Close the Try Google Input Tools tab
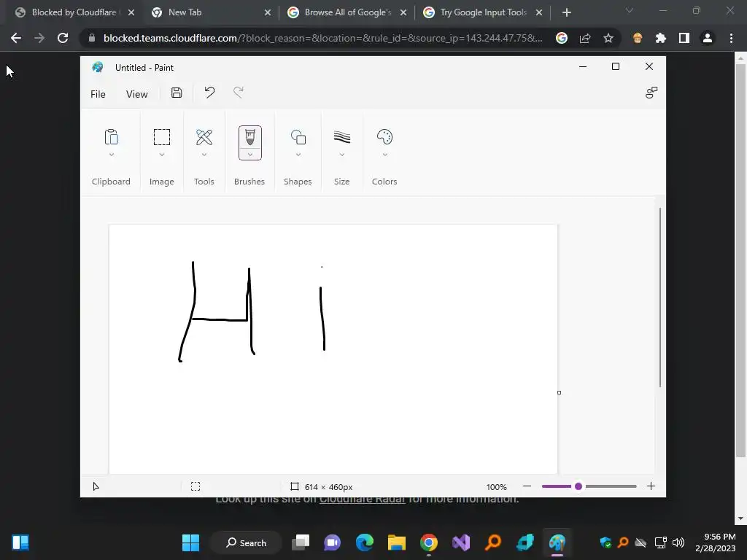Image resolution: width=747 pixels, height=560 pixels. tap(539, 12)
